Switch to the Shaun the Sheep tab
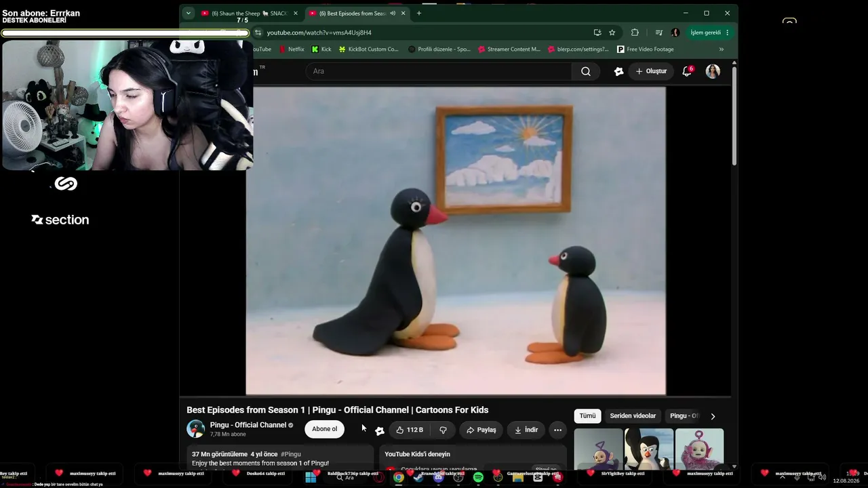 pos(249,13)
